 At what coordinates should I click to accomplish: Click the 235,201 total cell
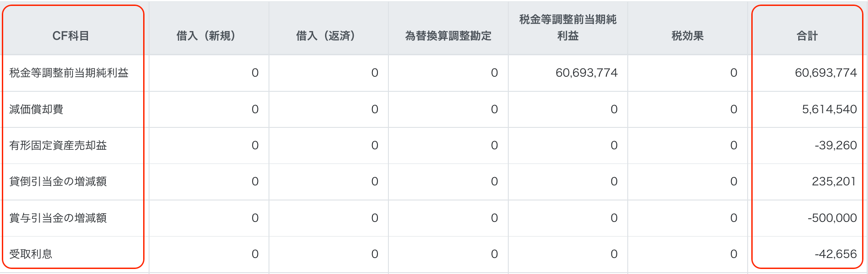tap(834, 181)
